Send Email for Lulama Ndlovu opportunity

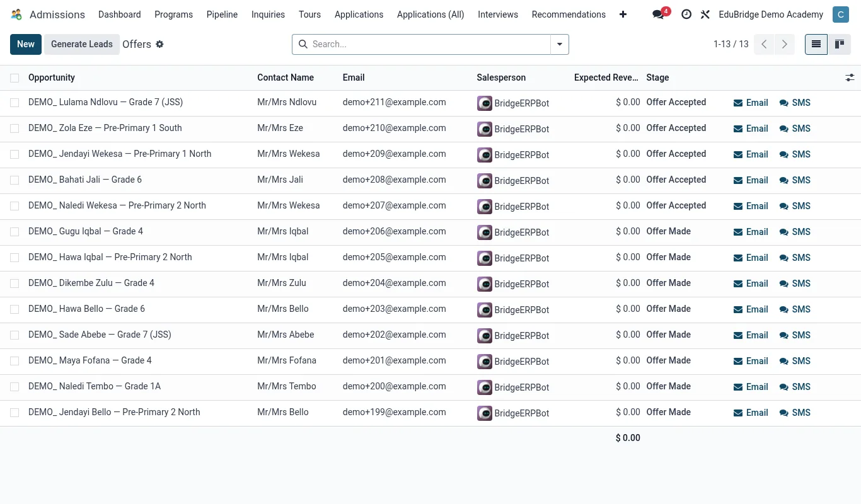[751, 103]
